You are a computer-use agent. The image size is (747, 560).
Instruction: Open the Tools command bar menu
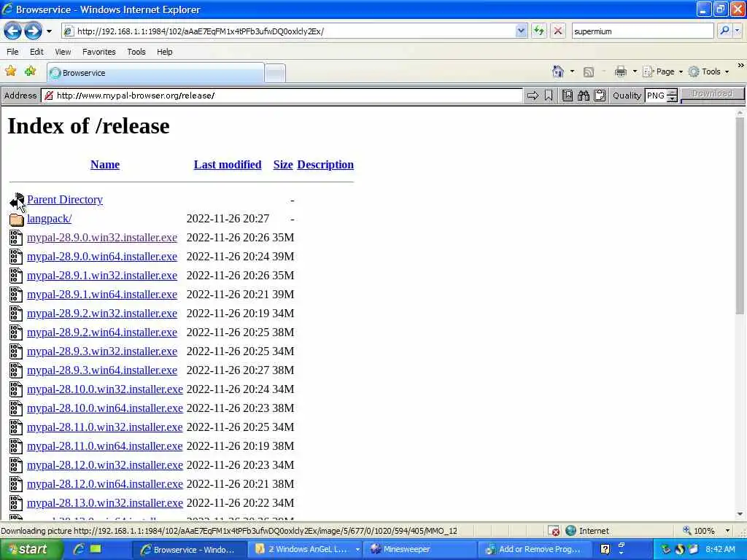[708, 71]
